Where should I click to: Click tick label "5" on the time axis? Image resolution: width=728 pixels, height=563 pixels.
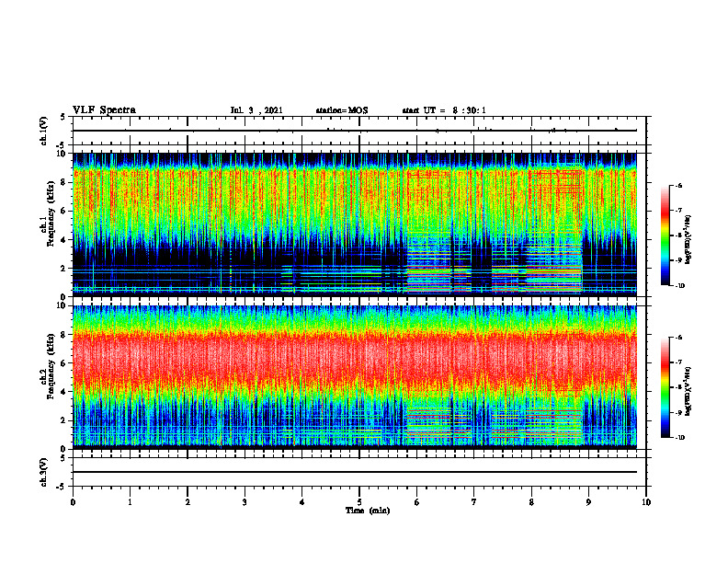[x=359, y=502]
